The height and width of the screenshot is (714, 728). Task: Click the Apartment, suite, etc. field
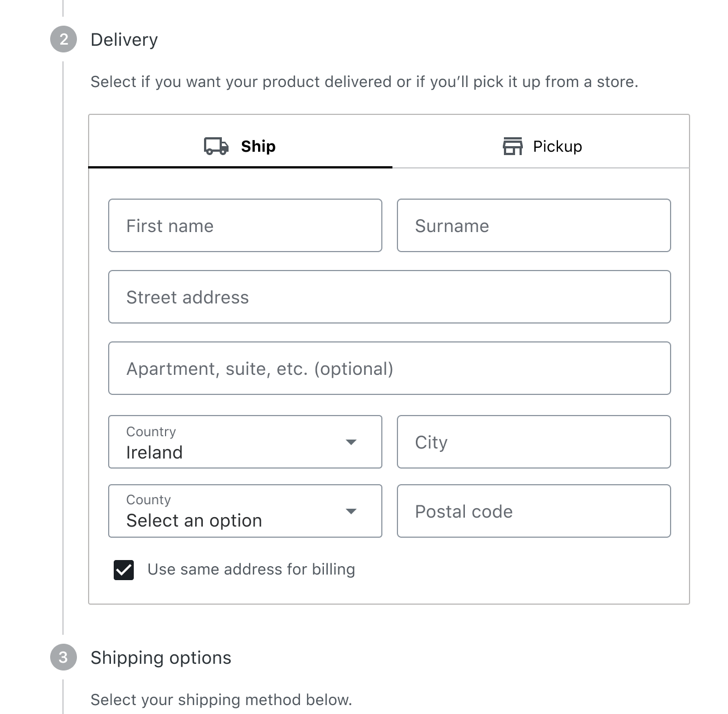click(x=389, y=368)
